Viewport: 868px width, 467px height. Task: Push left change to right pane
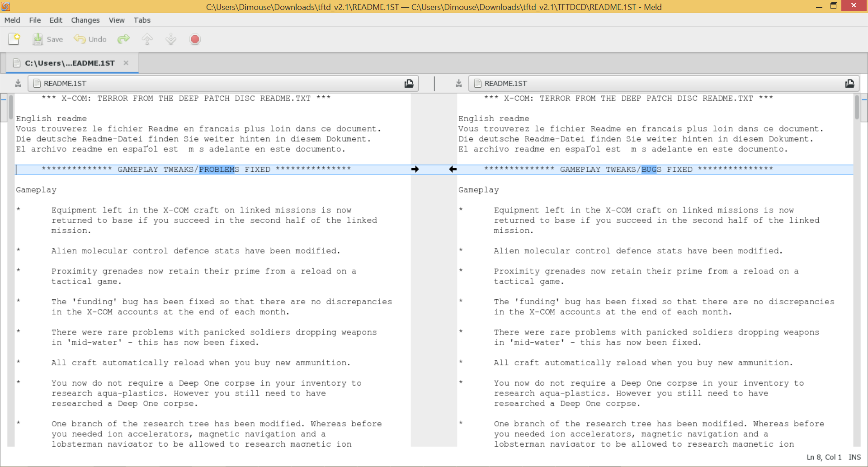pyautogui.click(x=415, y=169)
